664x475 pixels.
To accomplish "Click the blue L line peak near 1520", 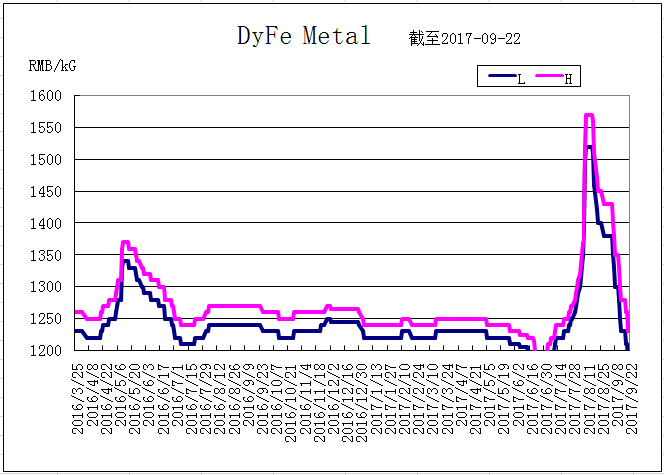I will (589, 146).
